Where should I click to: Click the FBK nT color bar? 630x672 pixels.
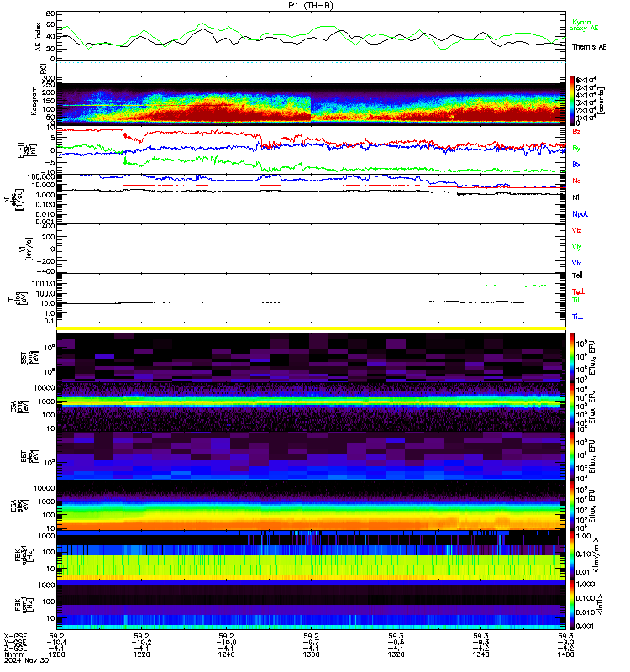572,605
